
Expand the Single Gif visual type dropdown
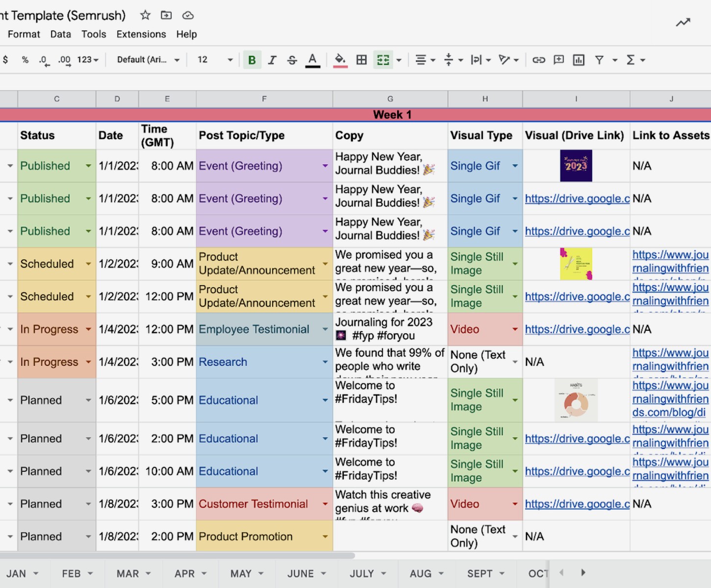tap(515, 166)
